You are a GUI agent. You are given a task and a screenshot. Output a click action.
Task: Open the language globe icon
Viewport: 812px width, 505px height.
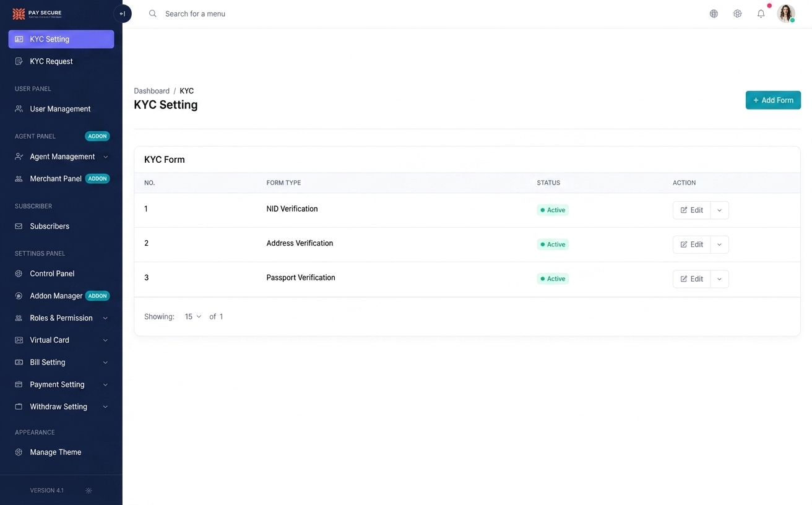714,14
